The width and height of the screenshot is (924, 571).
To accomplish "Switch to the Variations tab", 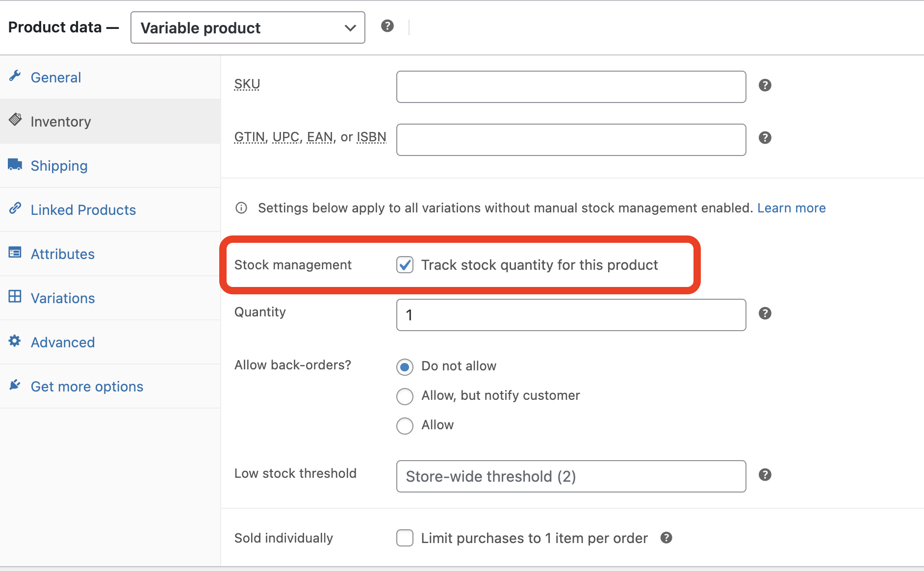I will pos(63,298).
